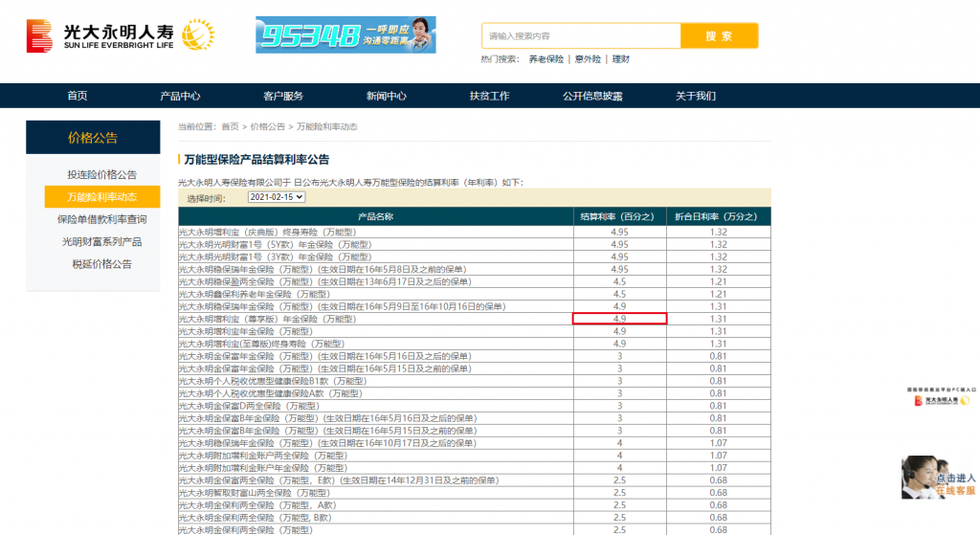Select row 光大永明金保利两全保险(万能型,B款)
Screen dimensions: 980x535
pos(475,518)
